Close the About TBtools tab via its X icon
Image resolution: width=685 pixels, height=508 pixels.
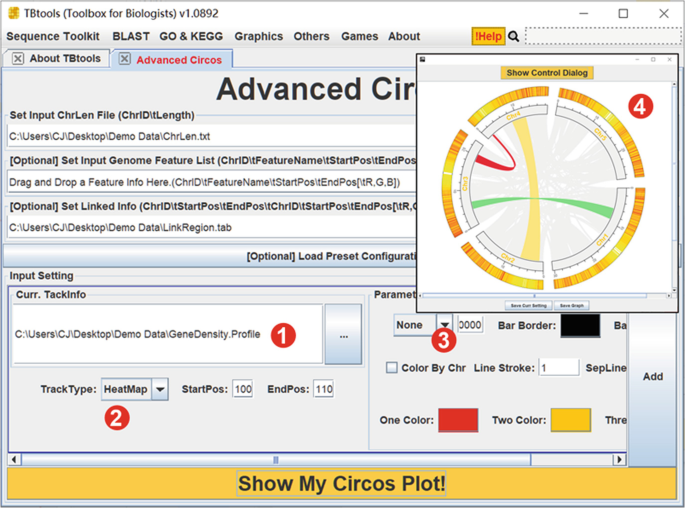coord(18,59)
